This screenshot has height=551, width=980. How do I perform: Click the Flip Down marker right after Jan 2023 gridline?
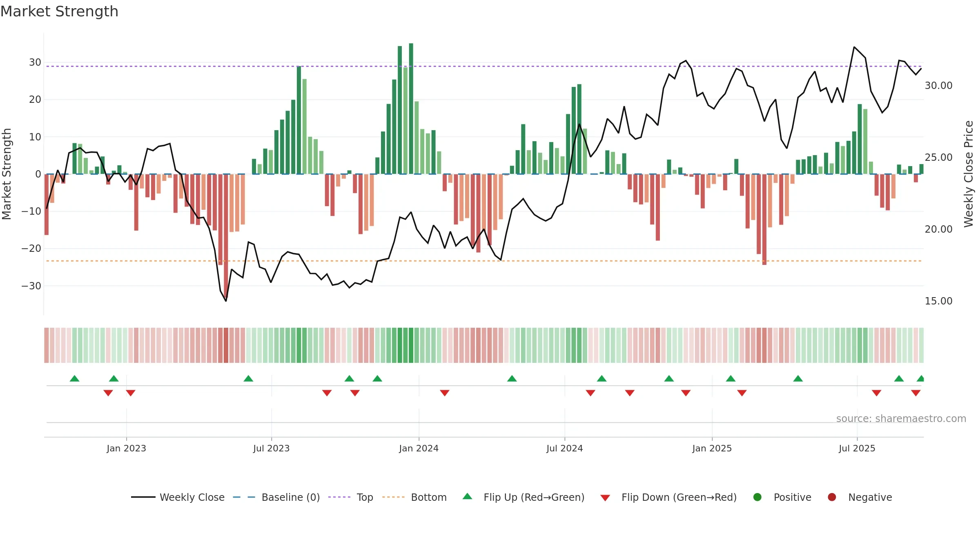click(131, 393)
